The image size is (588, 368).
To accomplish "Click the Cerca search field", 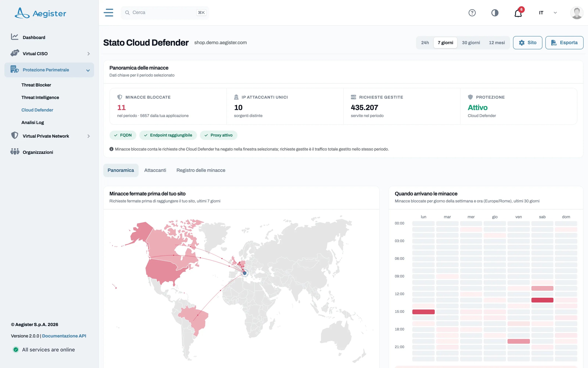I will point(165,13).
